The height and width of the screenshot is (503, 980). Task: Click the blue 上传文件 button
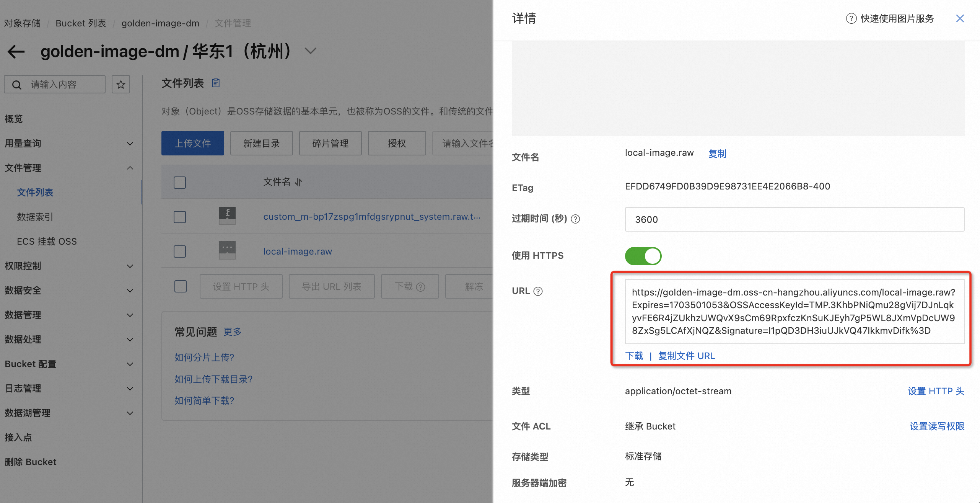click(x=192, y=143)
